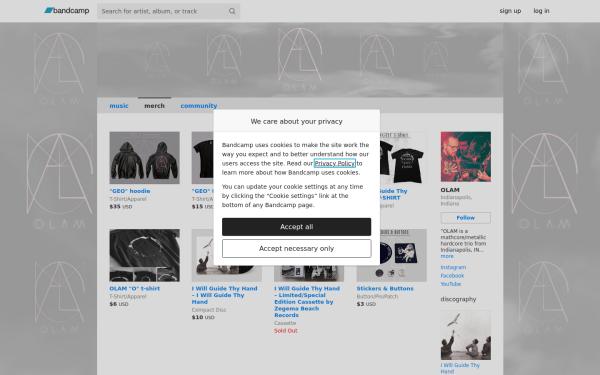Select the merch tab
The width and height of the screenshot is (600, 375).
coord(154,106)
